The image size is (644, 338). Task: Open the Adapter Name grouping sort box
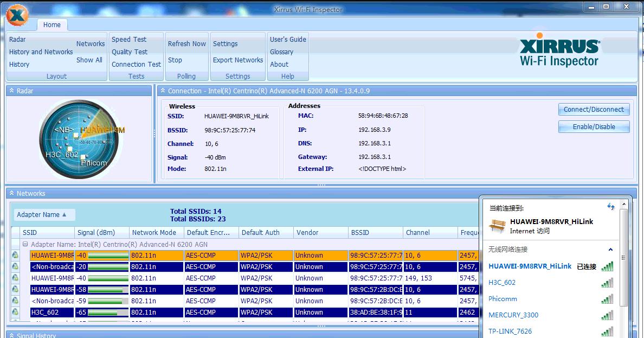click(x=44, y=215)
